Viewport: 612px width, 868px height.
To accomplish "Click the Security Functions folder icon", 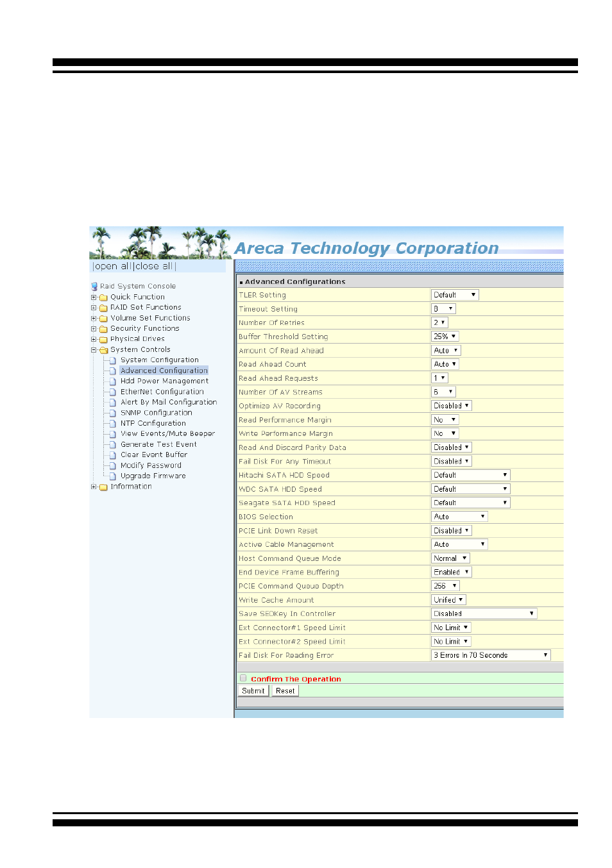I will point(103,329).
